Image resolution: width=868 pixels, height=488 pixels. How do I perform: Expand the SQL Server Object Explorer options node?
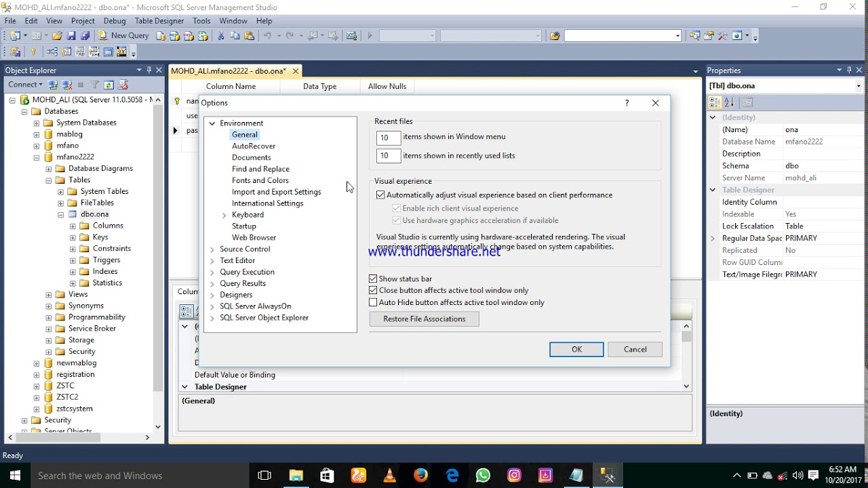point(212,318)
